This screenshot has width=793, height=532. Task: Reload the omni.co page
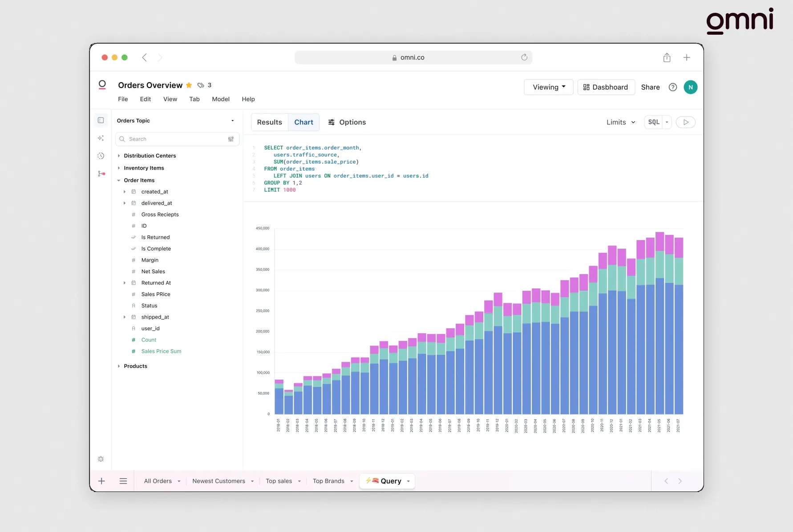[524, 57]
